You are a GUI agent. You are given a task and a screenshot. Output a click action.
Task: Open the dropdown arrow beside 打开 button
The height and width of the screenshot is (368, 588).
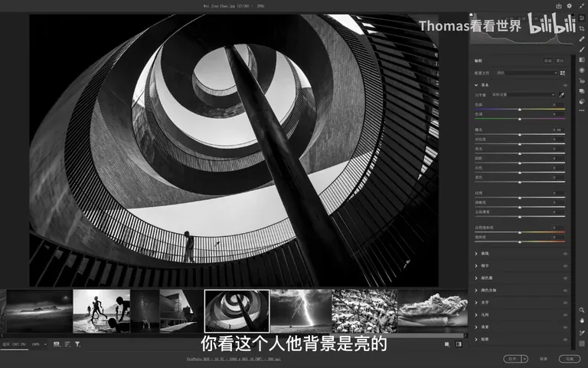click(524, 359)
